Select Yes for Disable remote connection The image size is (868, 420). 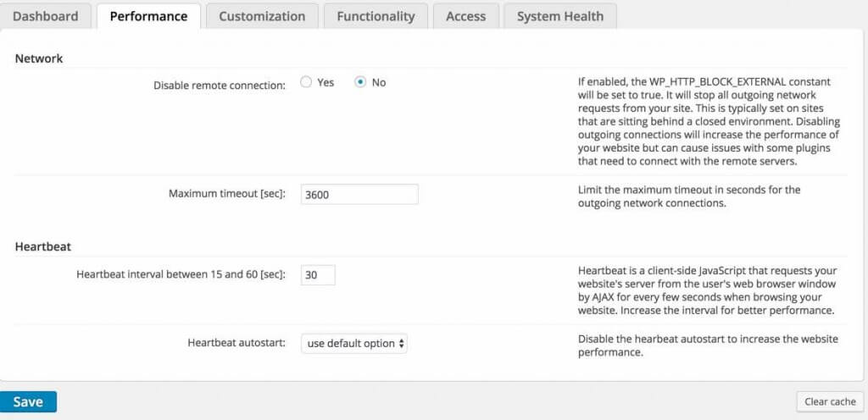[x=307, y=82]
